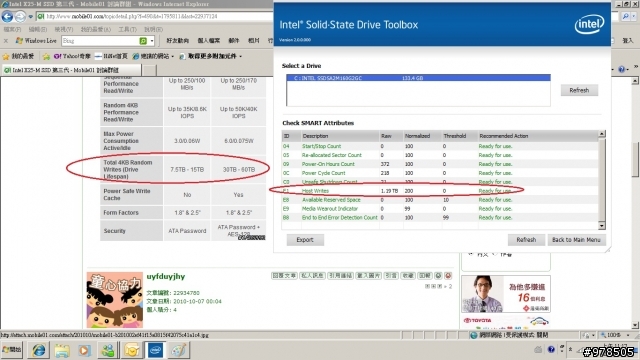Open the recent pages dropdown beside Forward

[31, 17]
